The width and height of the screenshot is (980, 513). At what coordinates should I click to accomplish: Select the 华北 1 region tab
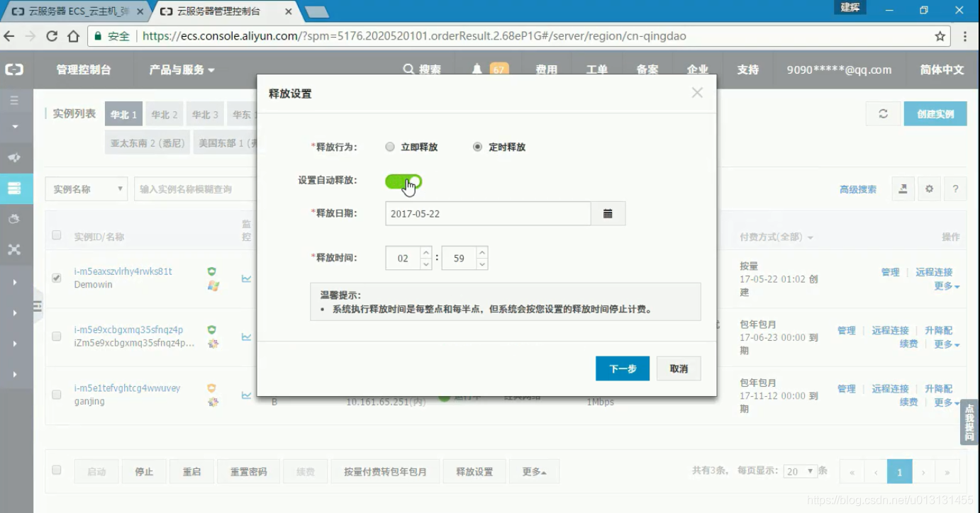(123, 114)
